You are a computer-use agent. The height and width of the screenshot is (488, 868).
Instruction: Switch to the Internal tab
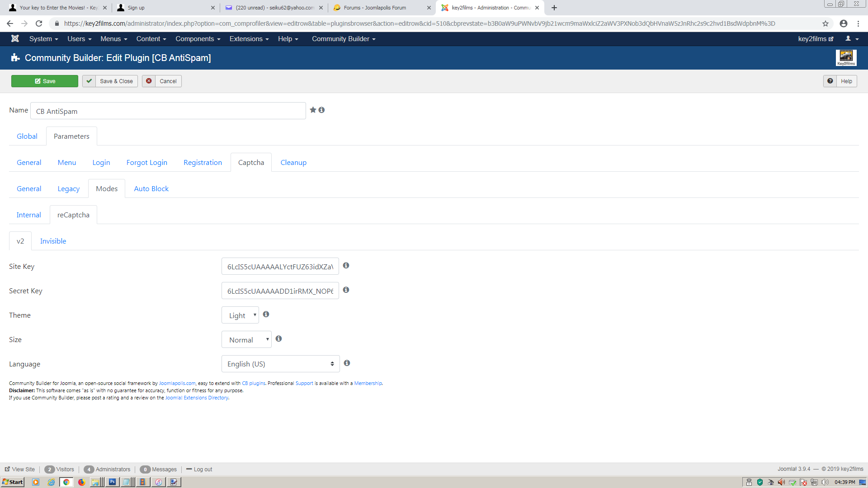pyautogui.click(x=28, y=215)
